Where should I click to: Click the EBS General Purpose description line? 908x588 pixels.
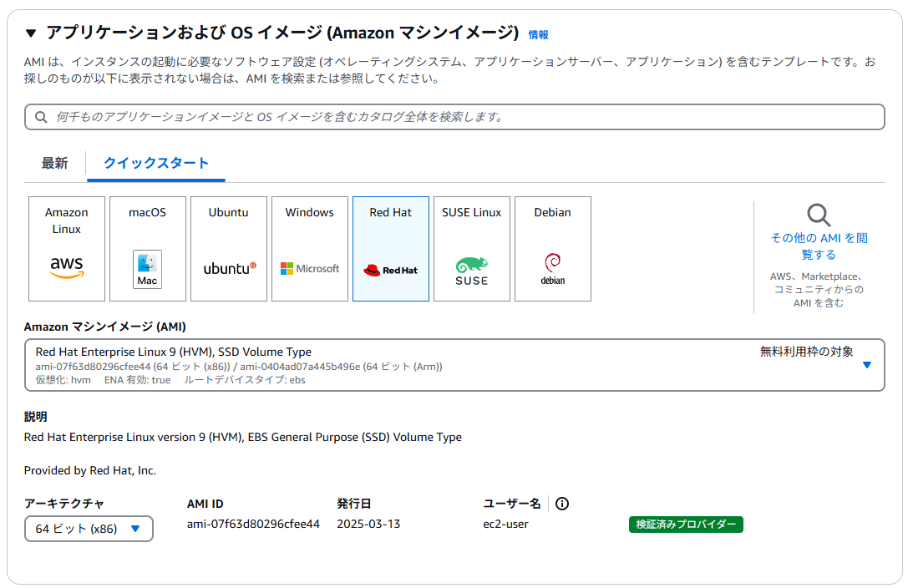[x=242, y=437]
